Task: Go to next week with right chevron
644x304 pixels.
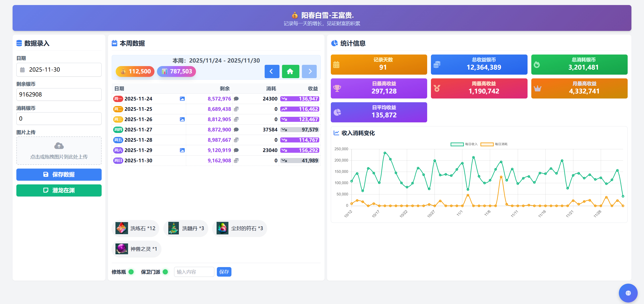Action: 309,72
